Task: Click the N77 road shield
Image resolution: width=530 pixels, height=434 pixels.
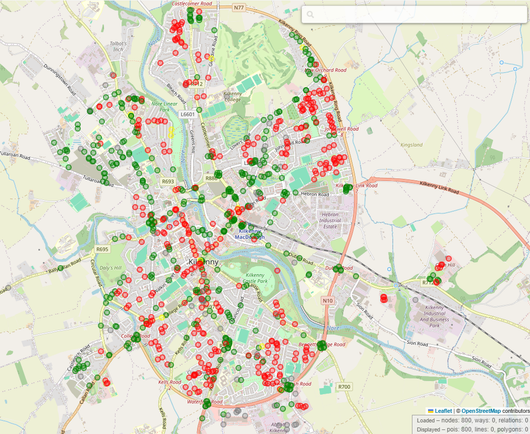Action: coord(238,6)
